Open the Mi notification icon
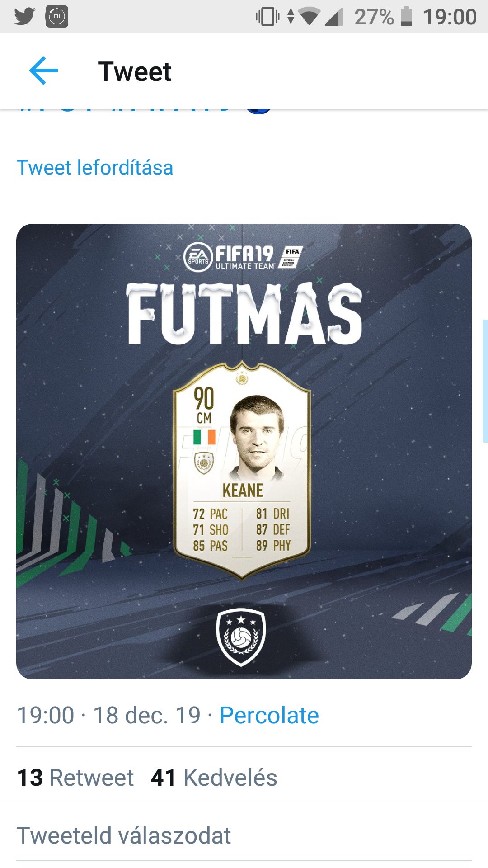This screenshot has width=488, height=868. pos(57,17)
